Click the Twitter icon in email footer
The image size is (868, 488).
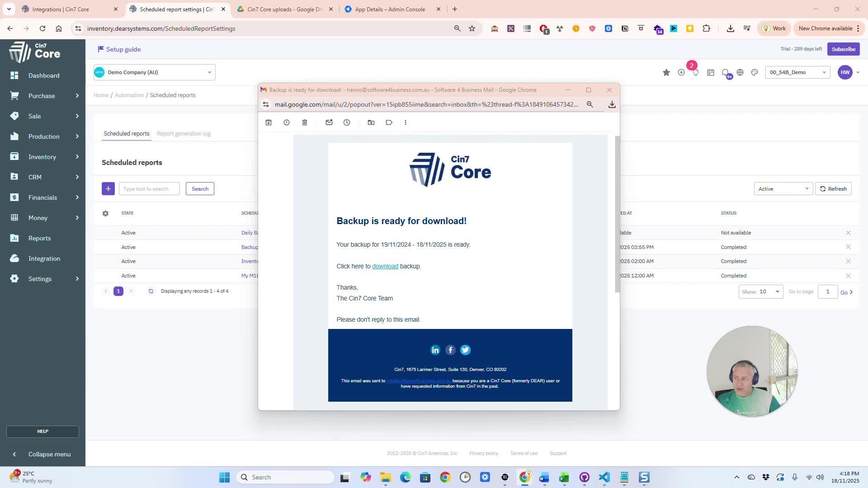[x=465, y=350]
